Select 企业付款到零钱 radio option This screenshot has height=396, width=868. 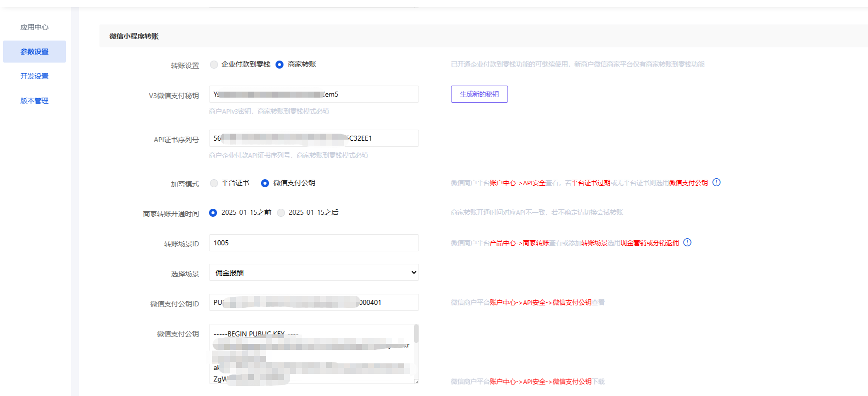pos(214,65)
